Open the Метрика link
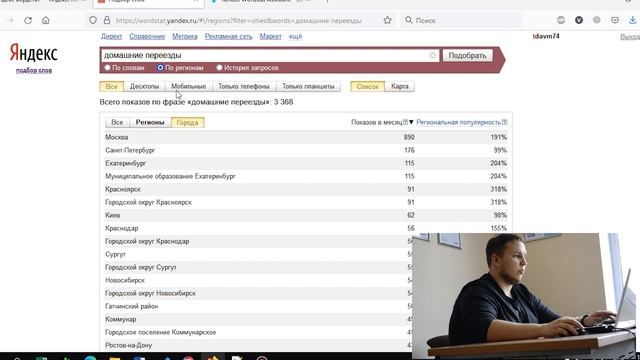The image size is (640, 360). pos(184,36)
